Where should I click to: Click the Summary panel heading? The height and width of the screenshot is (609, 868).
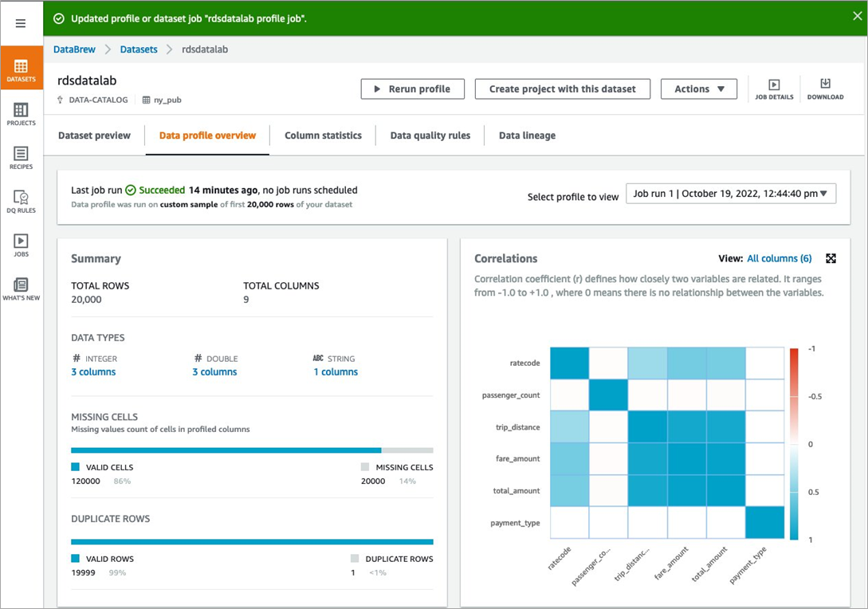pyautogui.click(x=96, y=258)
